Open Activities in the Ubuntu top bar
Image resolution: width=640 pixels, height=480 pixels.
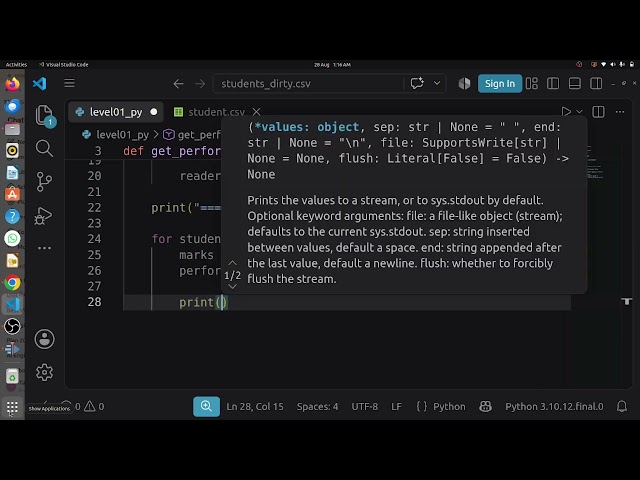coord(16,64)
